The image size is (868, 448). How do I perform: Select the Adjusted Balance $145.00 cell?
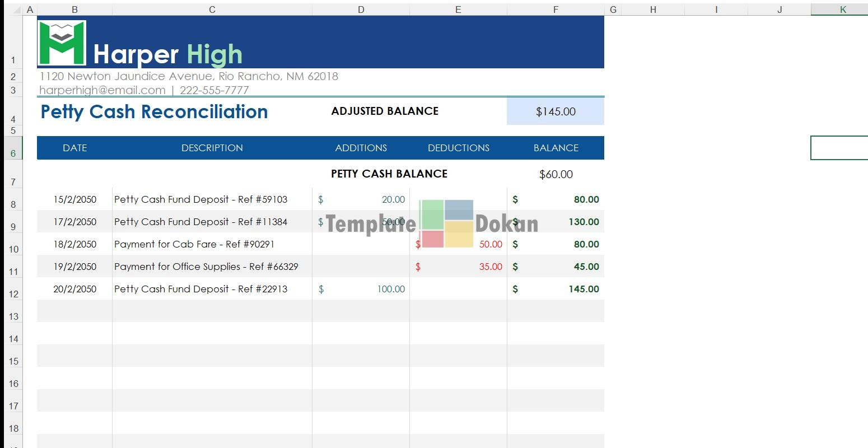[x=555, y=111]
